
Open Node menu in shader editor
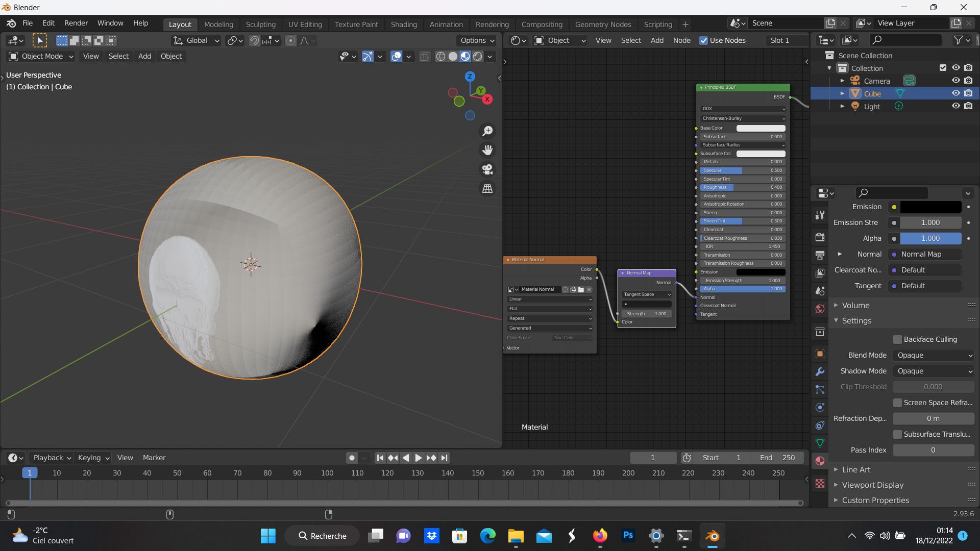tap(681, 41)
